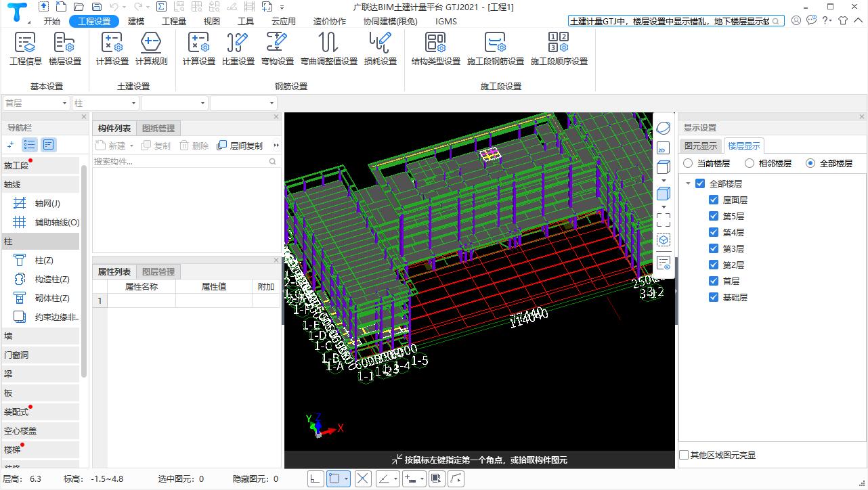
Task: Click the navigation bar vertical scrollbar
Action: pos(83,271)
